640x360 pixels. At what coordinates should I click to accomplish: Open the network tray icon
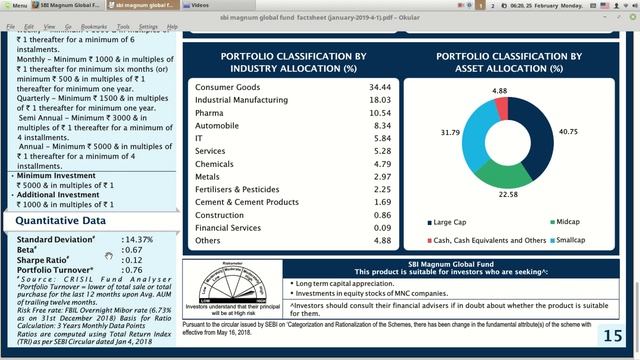[x=626, y=6]
